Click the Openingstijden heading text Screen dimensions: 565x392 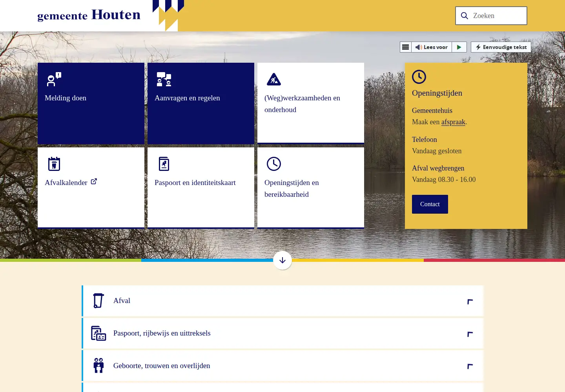[437, 93]
